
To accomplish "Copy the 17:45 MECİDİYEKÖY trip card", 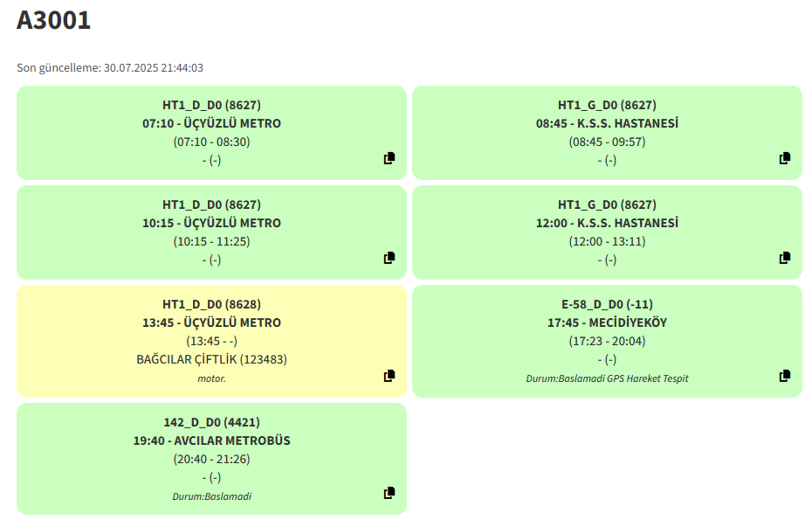I will point(785,376).
